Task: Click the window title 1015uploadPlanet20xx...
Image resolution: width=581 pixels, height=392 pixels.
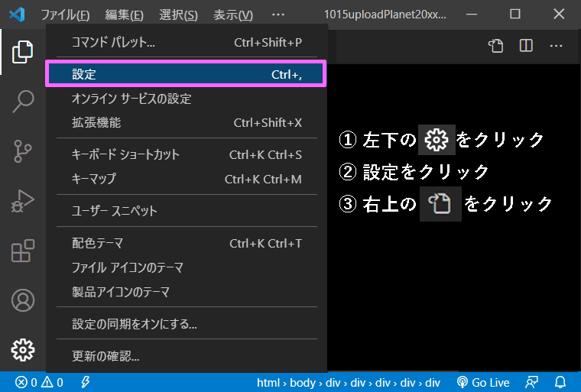Action: 385,15
